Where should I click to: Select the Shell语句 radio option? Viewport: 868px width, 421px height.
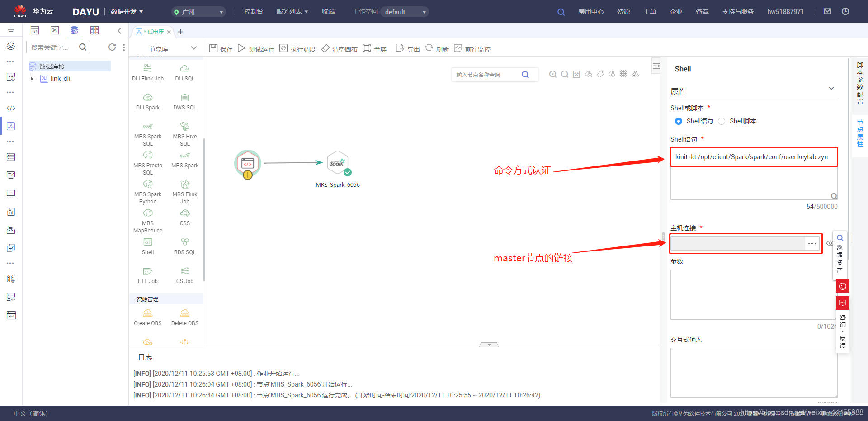(x=679, y=121)
